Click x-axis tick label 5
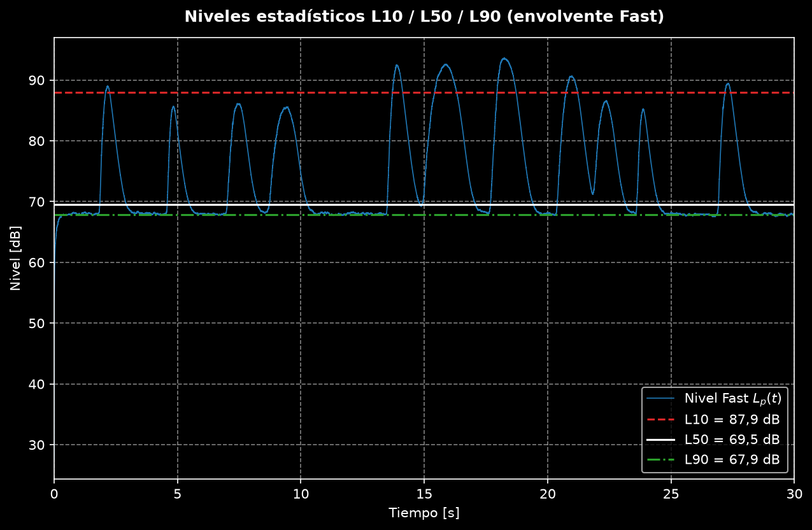812x530 pixels. tap(178, 493)
